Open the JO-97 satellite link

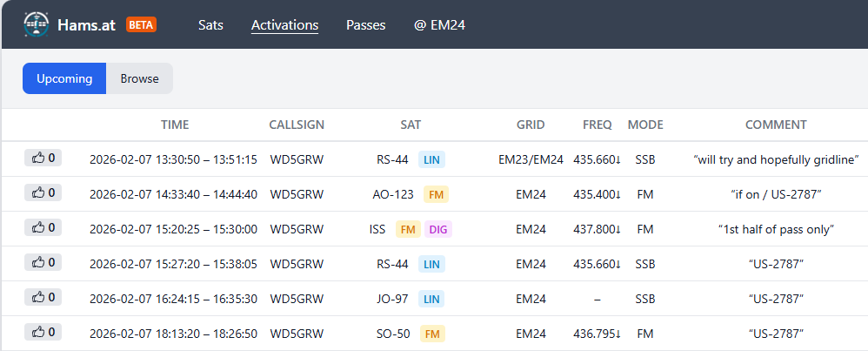click(392, 300)
